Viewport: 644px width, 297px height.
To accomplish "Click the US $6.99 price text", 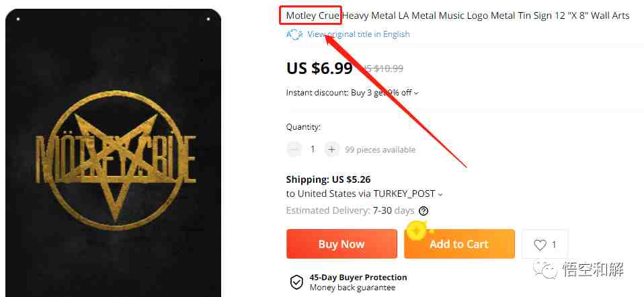I will [x=319, y=68].
